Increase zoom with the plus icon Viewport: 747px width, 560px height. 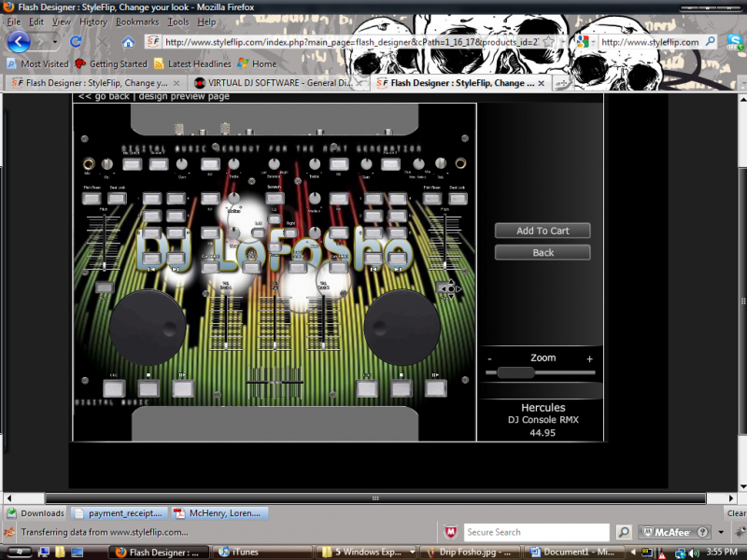pyautogui.click(x=590, y=358)
